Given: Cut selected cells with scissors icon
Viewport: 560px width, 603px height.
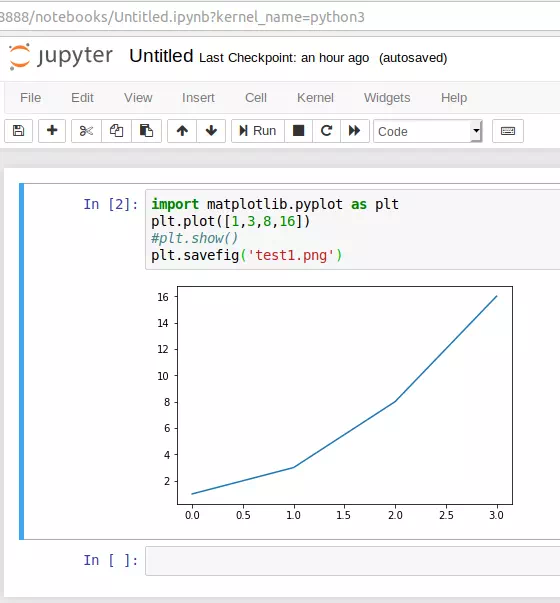Looking at the screenshot, I should 86,131.
